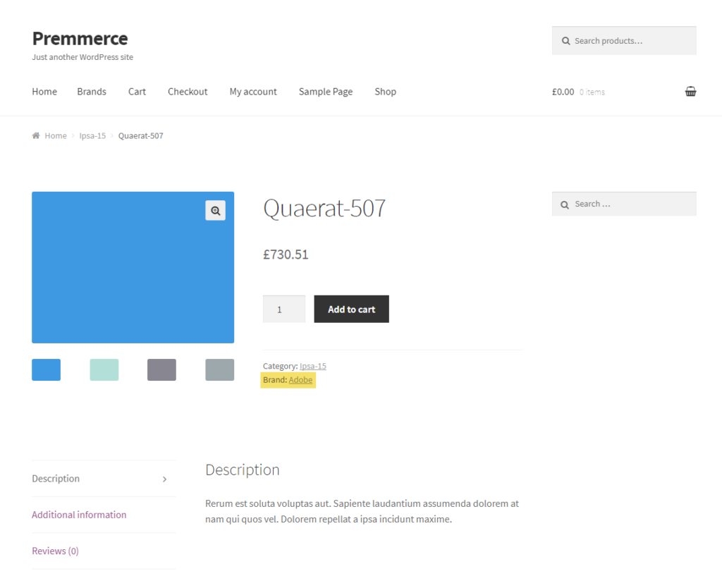Click Home link in breadcrumb
The image size is (722, 588).
(x=56, y=135)
